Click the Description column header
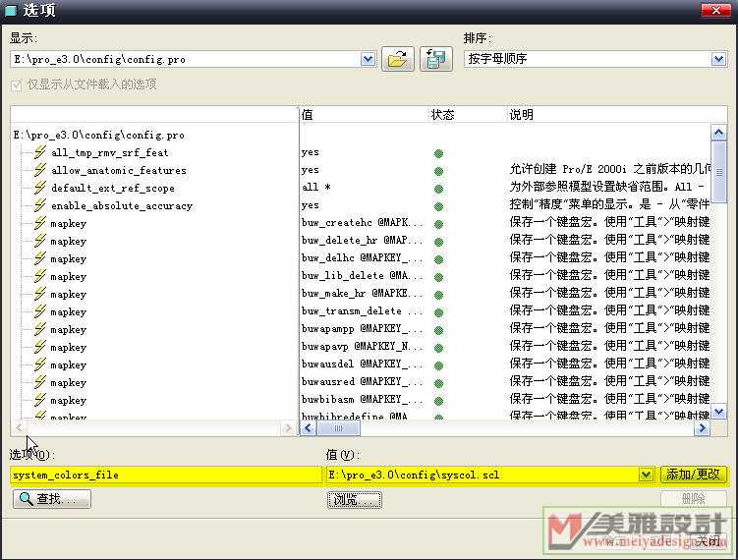The width and height of the screenshot is (738, 560). point(521,114)
